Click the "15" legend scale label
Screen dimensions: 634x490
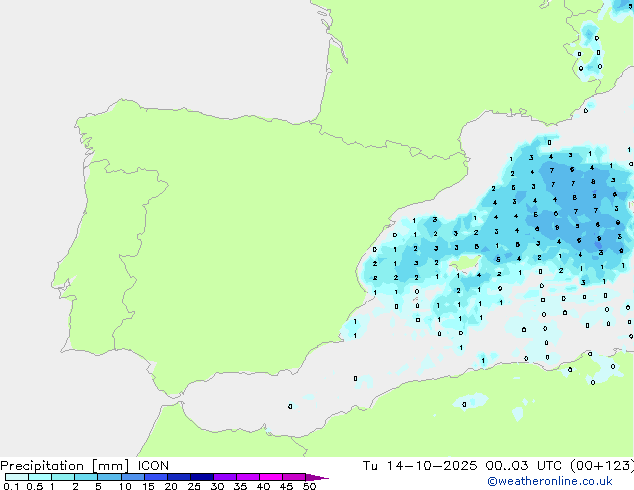tap(148, 486)
